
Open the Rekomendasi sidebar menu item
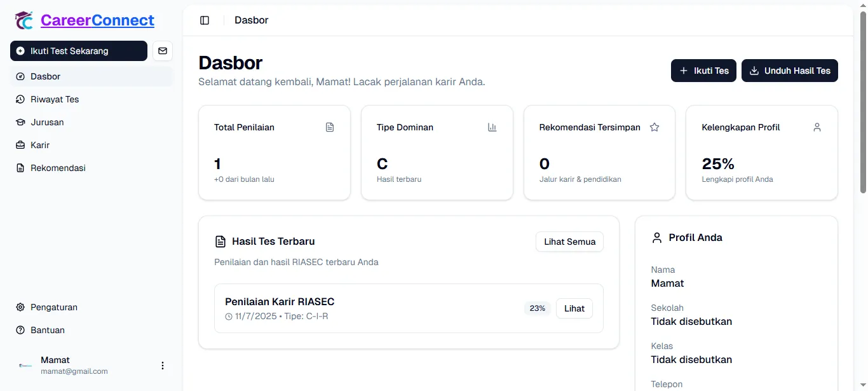[57, 168]
